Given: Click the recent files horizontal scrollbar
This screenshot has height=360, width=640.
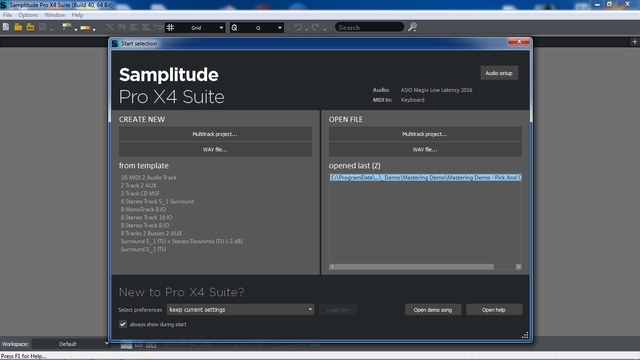Looking at the screenshot, I should [414, 267].
